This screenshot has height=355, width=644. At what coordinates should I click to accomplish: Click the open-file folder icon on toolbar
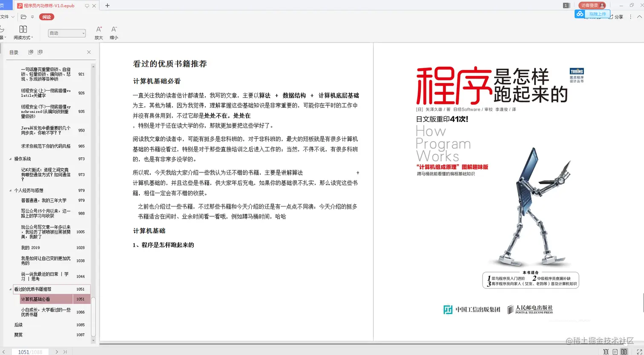24,17
